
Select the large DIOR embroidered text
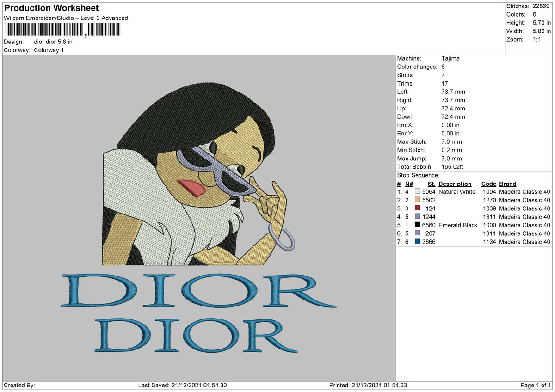pos(199,291)
